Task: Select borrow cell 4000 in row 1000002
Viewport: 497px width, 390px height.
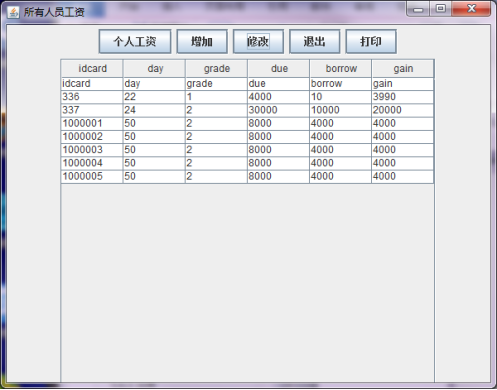Action: click(x=341, y=137)
